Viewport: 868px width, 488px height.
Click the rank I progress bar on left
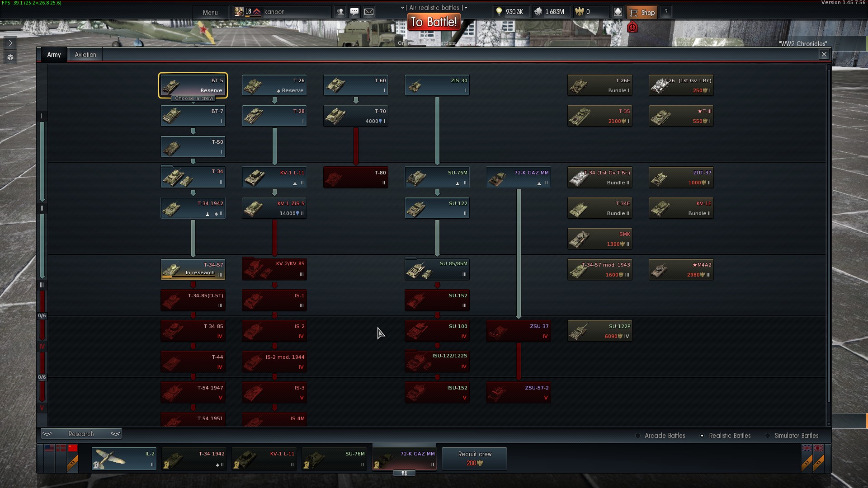[x=42, y=162]
